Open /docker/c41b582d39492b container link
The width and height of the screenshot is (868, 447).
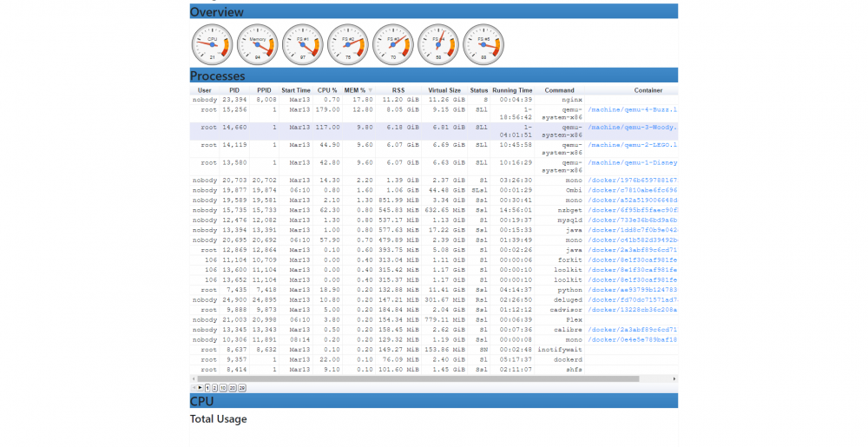pos(632,240)
